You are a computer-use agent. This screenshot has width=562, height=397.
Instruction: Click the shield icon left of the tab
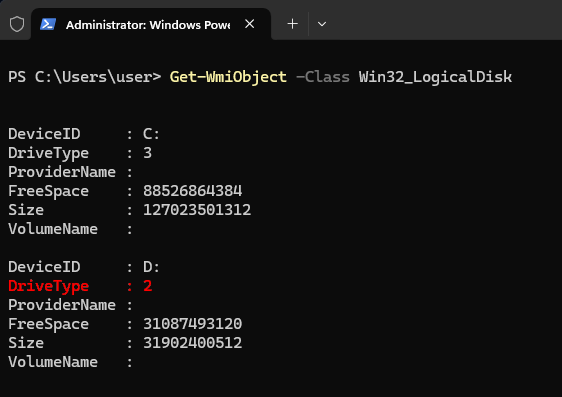click(17, 24)
